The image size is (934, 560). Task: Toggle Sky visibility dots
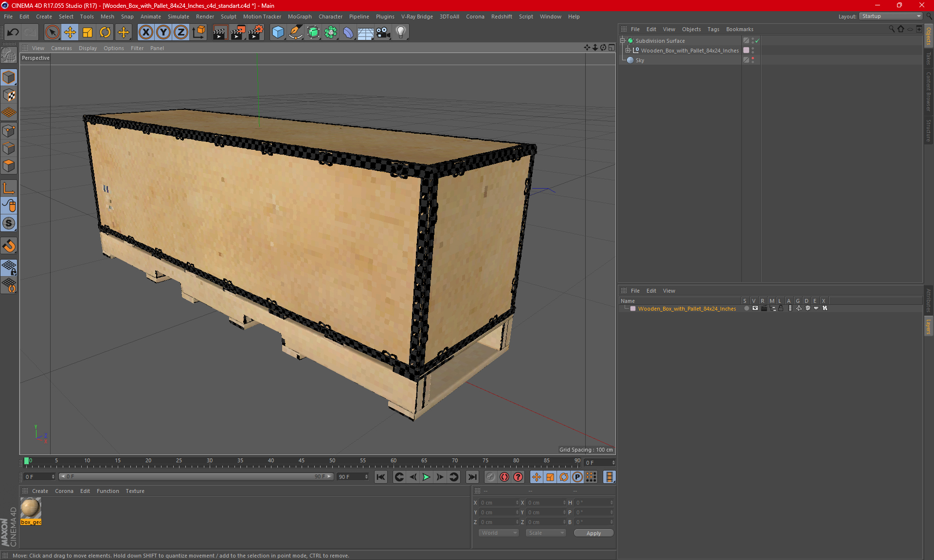pyautogui.click(x=753, y=60)
